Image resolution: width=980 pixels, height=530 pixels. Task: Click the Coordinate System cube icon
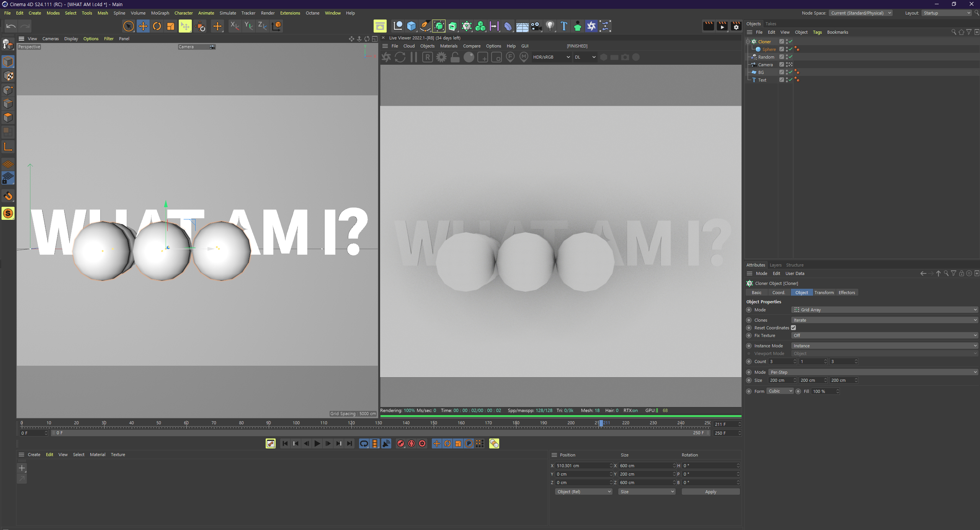click(276, 26)
